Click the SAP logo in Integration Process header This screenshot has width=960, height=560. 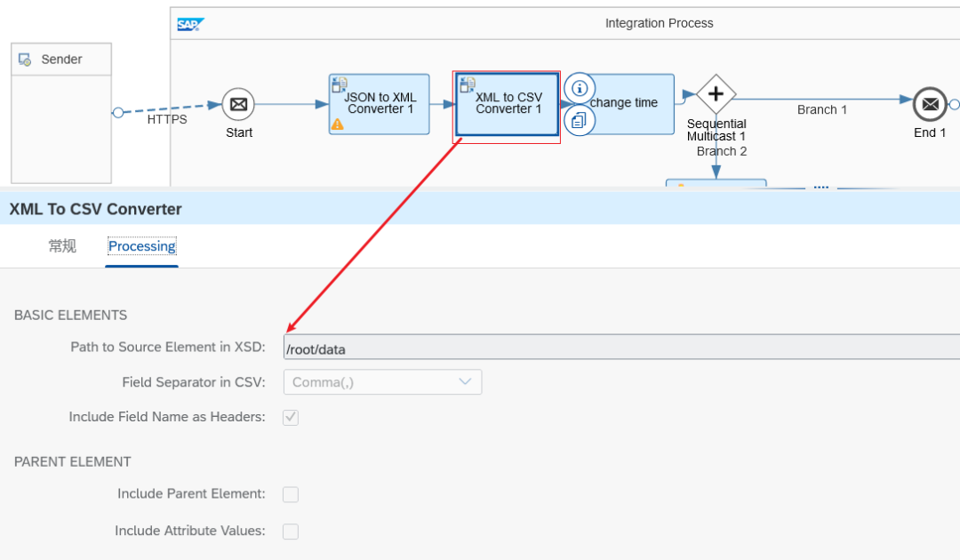tap(190, 24)
